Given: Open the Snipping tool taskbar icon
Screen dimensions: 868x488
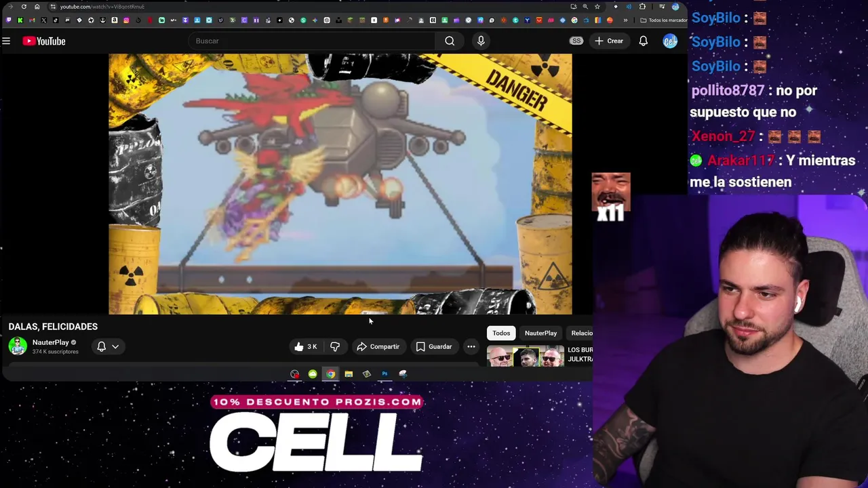Looking at the screenshot, I should click(x=403, y=374).
